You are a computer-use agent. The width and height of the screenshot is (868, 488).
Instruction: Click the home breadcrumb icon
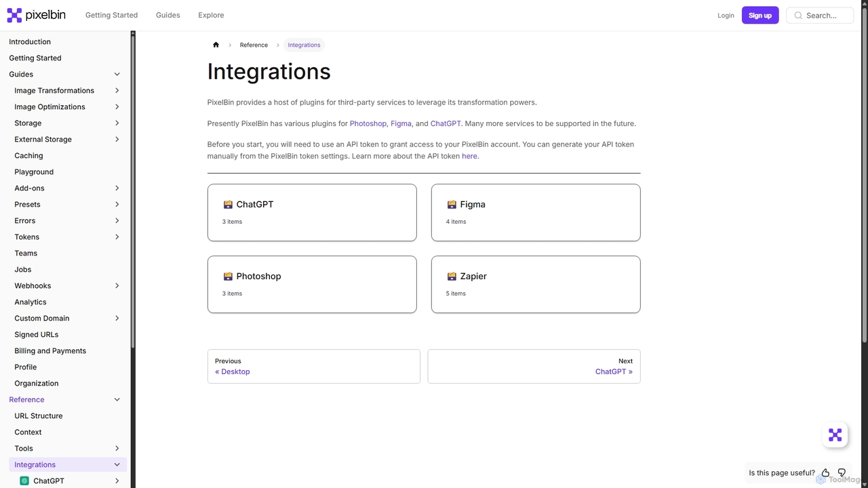[x=216, y=45]
